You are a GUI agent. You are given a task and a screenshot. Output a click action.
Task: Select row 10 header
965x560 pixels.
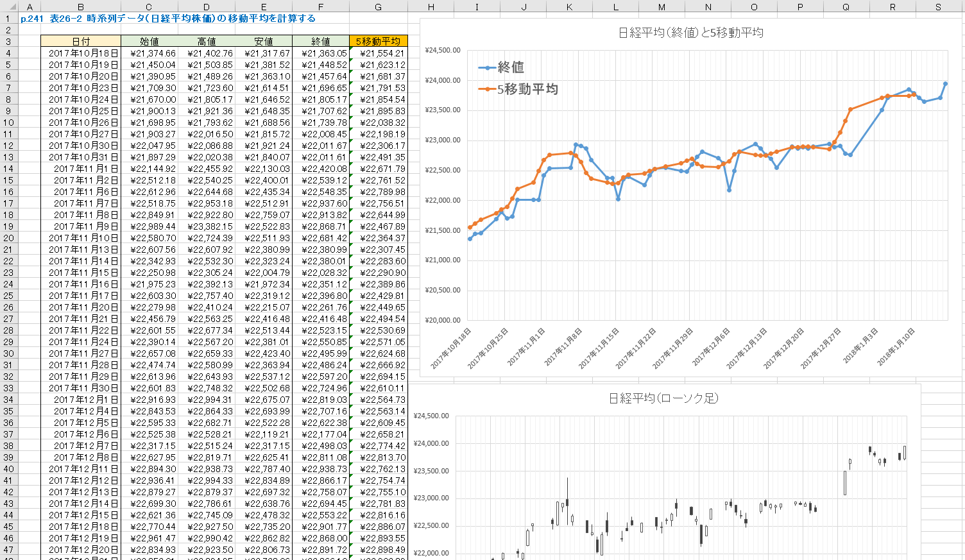click(9, 123)
